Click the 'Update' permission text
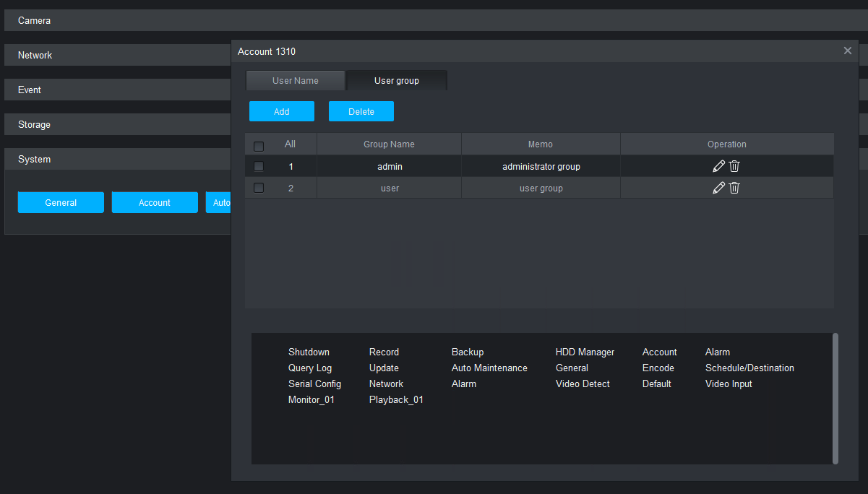 pyautogui.click(x=384, y=368)
